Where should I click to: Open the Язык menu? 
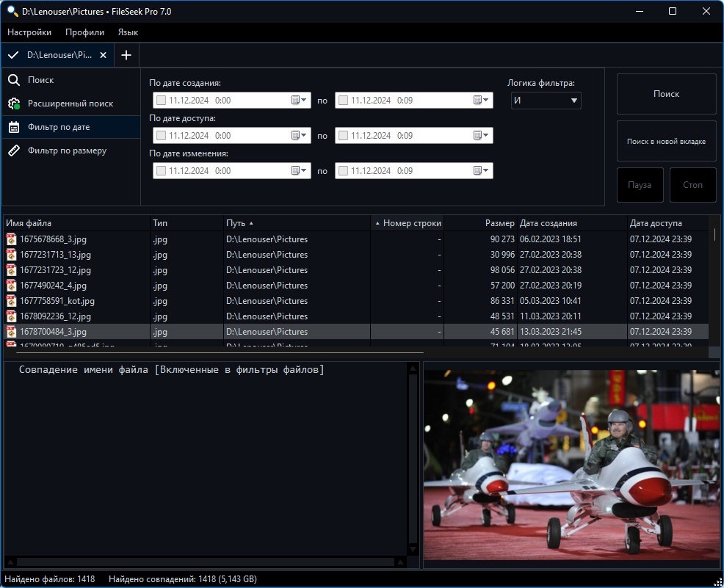[x=128, y=32]
